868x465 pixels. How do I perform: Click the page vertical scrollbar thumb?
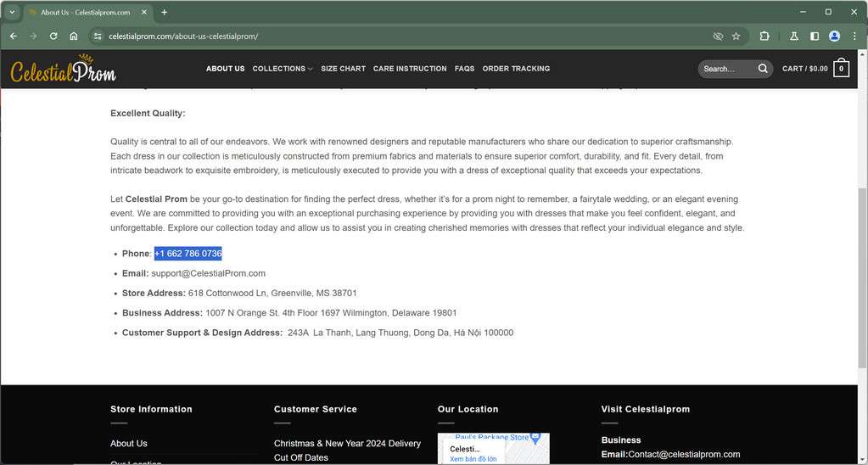coord(862,277)
